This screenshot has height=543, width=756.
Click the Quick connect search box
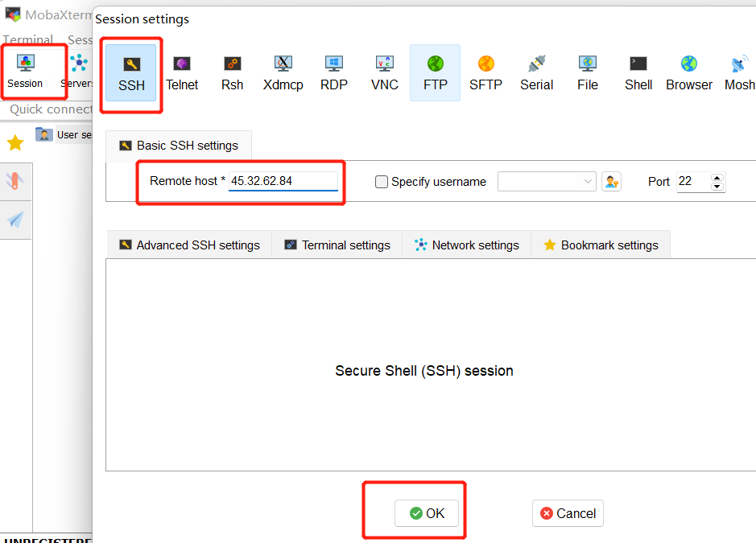tap(51, 109)
